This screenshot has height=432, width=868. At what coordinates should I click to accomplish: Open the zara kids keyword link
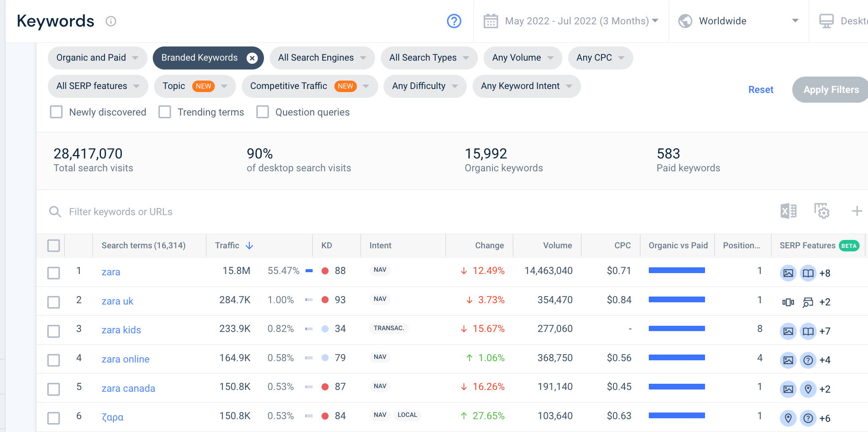tap(121, 330)
